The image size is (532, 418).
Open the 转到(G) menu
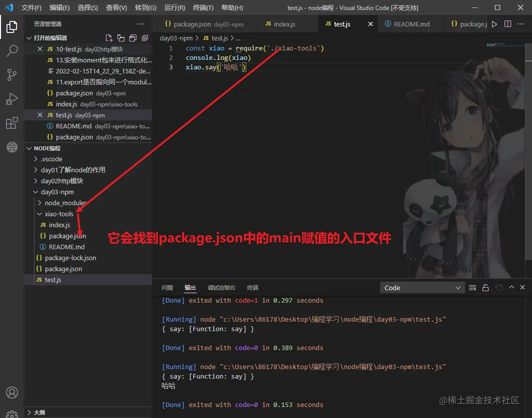pos(145,7)
